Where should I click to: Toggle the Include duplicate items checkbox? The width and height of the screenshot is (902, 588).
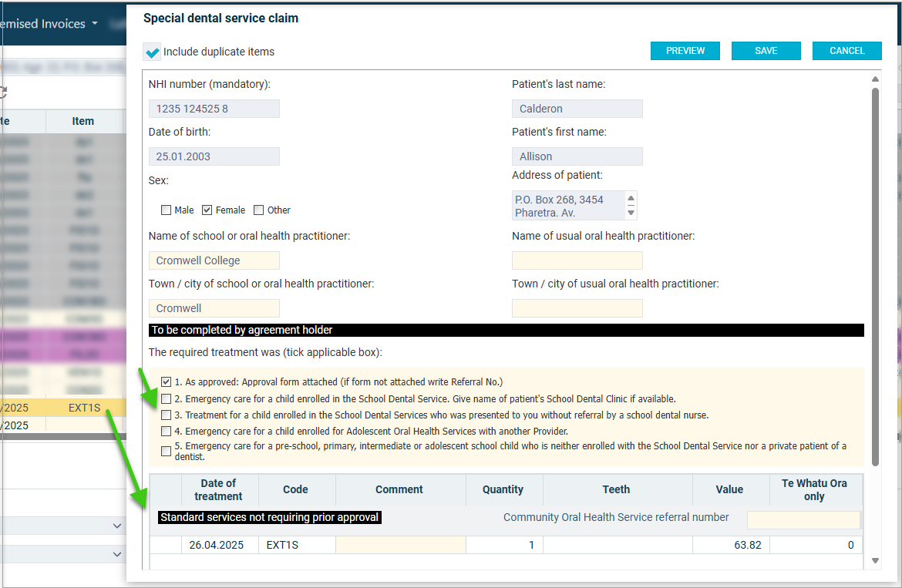pos(153,52)
